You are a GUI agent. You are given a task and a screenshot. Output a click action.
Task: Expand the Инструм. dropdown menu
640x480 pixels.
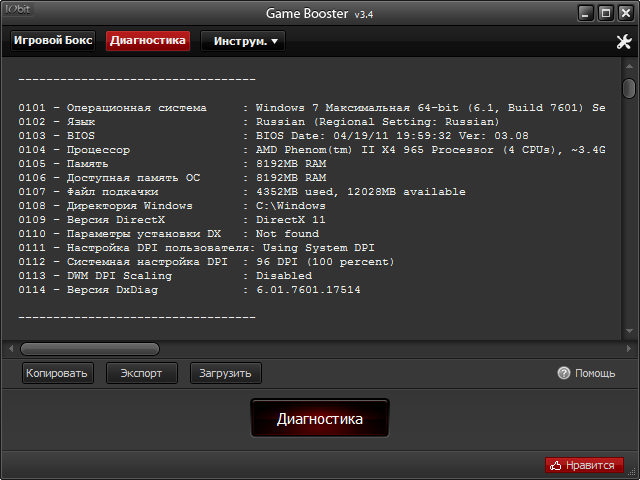[243, 41]
